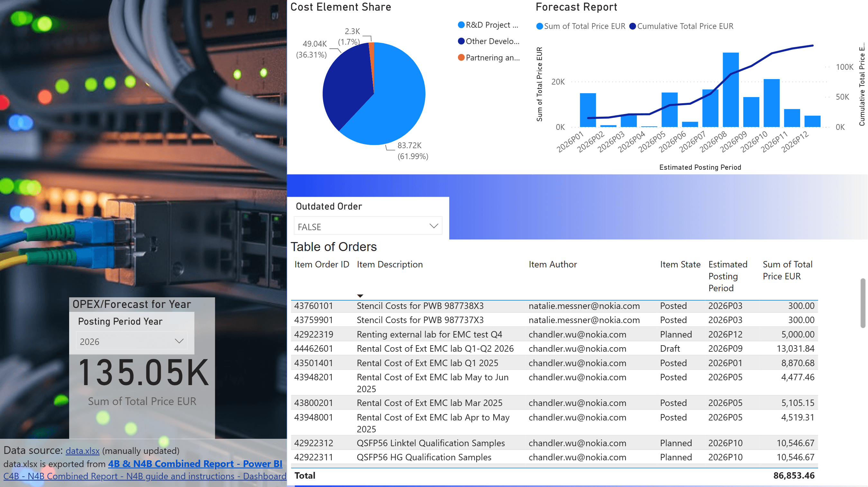Select the Sum of Total Price EUR legend marker
This screenshot has height=487, width=868.
[539, 26]
